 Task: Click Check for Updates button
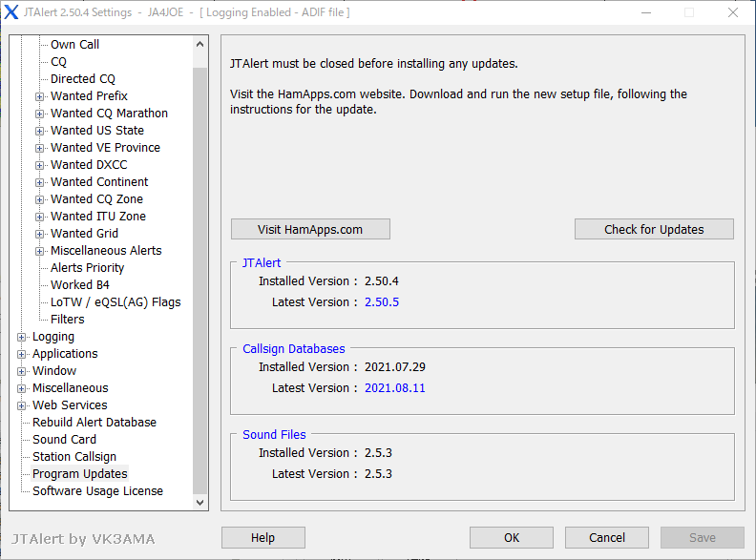(x=654, y=229)
